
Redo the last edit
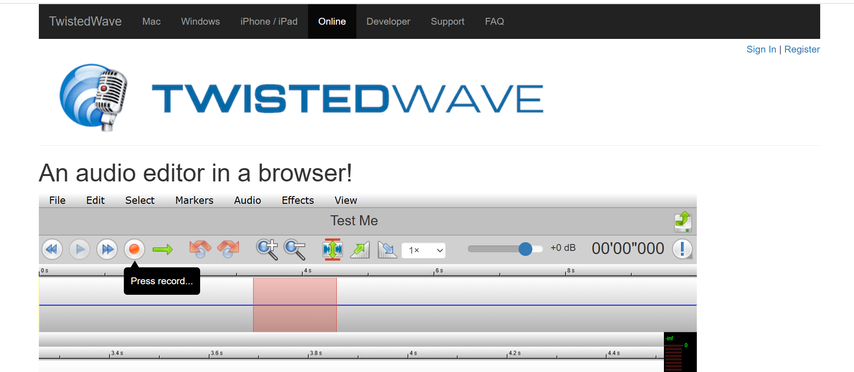pos(228,249)
